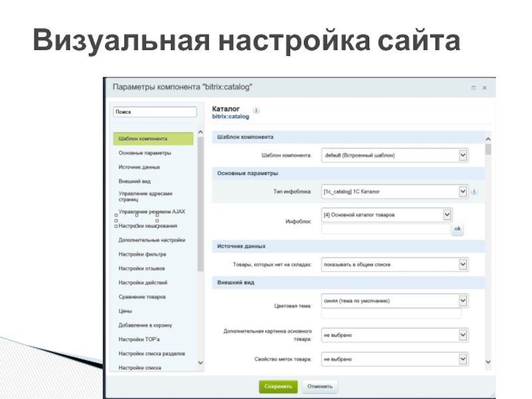Open Товары, которых нет на складах dropdown
This screenshot has width=532, height=399.
(395, 265)
